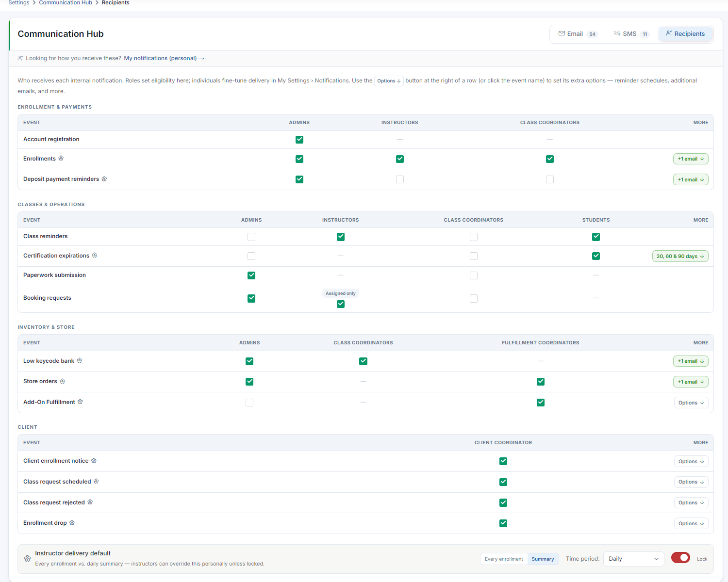Click gear icon beside Enrollment drop
Viewport: 728px width, 582px height.
(x=72, y=523)
